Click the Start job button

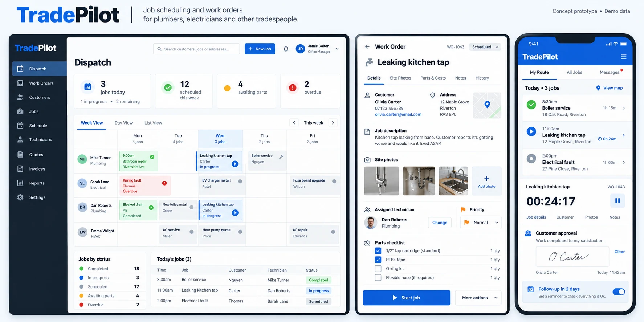(x=407, y=298)
